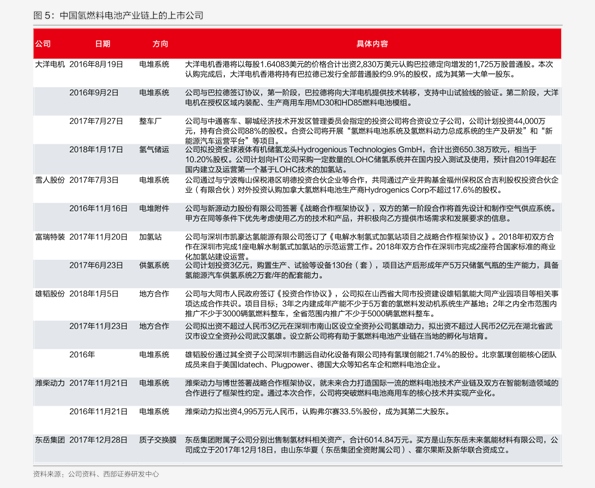Select the 雄韬股份 company cell
Viewport: 595px width, 488px height.
(x=50, y=294)
